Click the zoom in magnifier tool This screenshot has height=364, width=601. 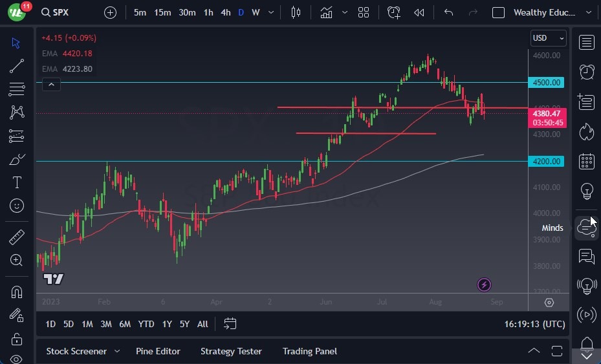tap(17, 260)
